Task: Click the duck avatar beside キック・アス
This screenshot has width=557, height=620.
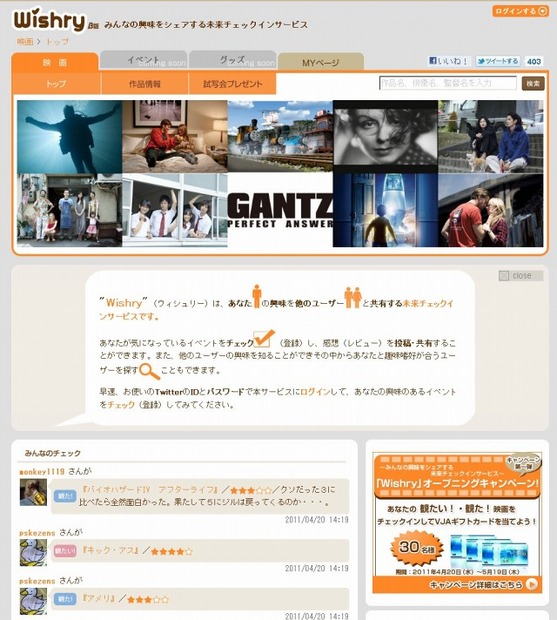Action: [x=33, y=552]
